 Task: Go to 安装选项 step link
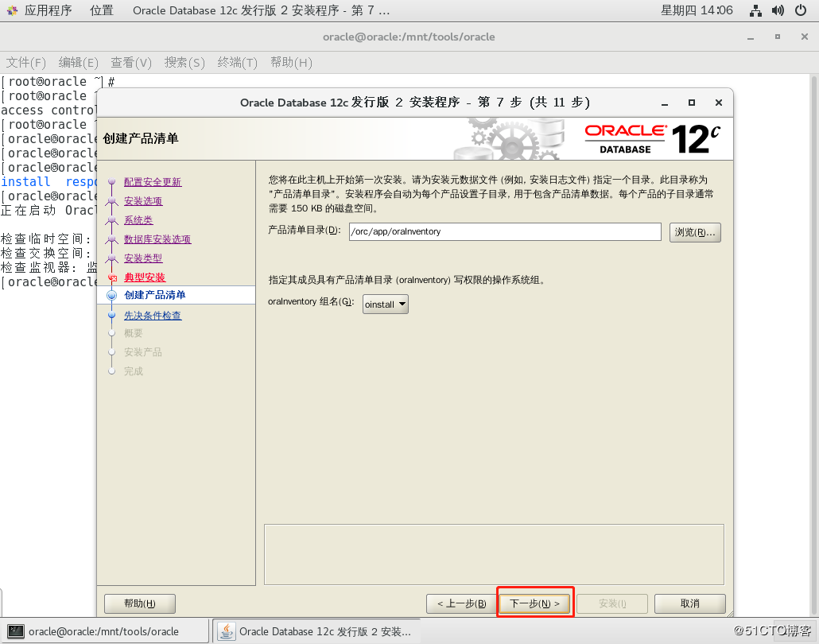(143, 201)
